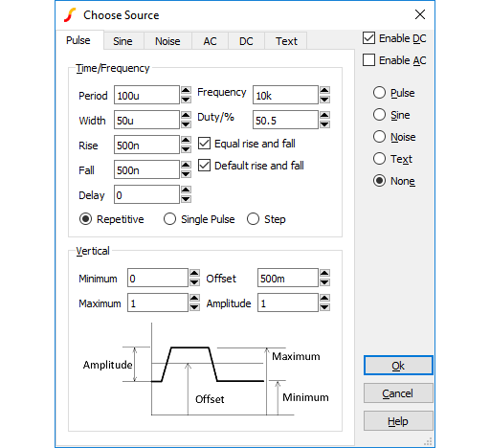Click the Width spinner down arrow
Image resolution: width=490 pixels, height=448 pixels.
(186, 124)
